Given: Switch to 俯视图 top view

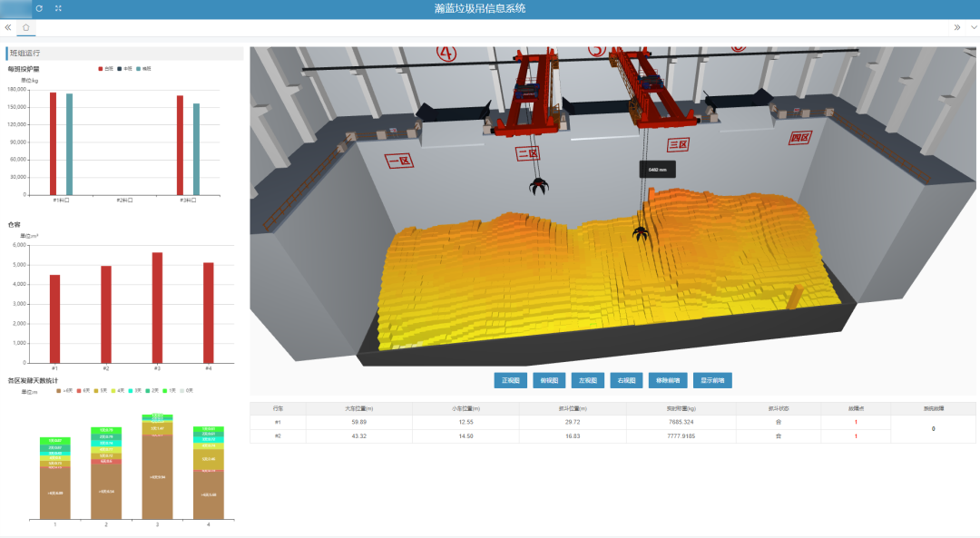Looking at the screenshot, I should pos(549,380).
